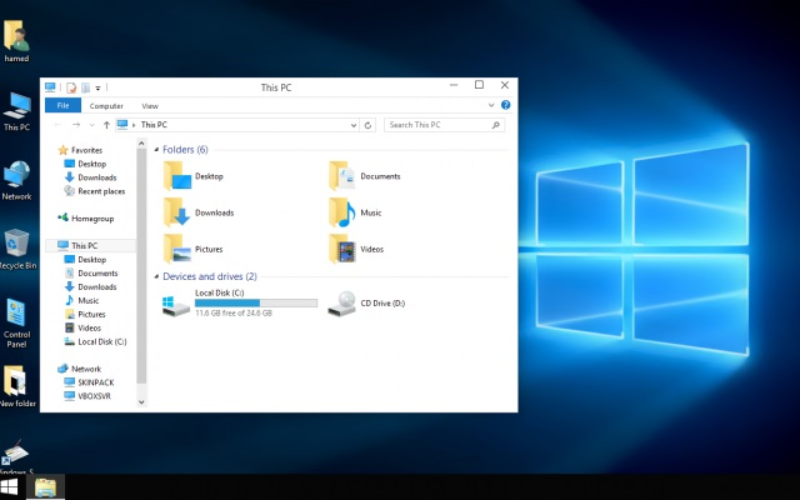
Task: Select Videos in the navigation pane
Action: [x=83, y=328]
